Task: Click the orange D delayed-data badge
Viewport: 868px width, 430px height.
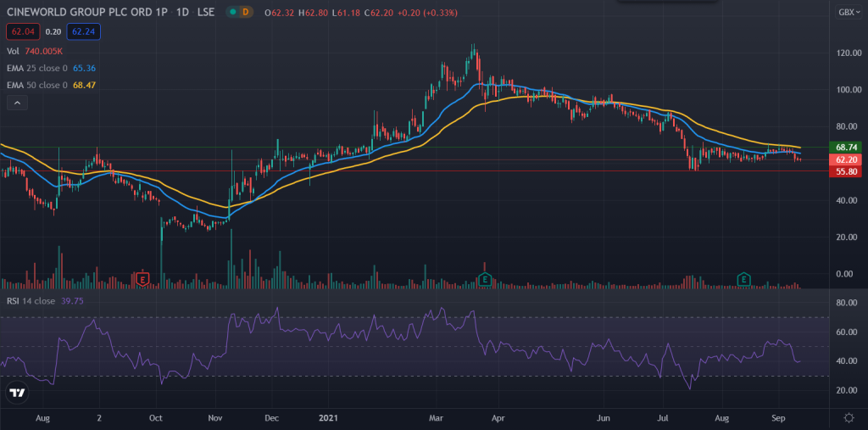Action: (247, 12)
